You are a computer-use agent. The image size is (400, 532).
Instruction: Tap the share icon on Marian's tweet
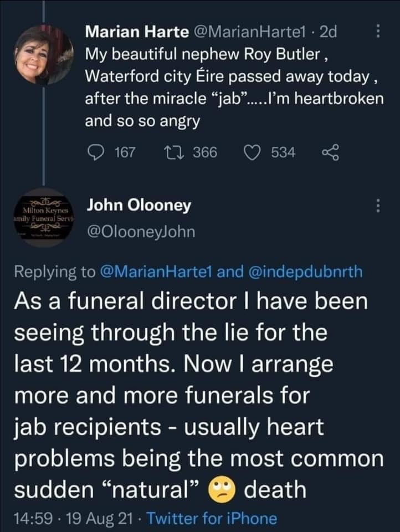point(330,151)
